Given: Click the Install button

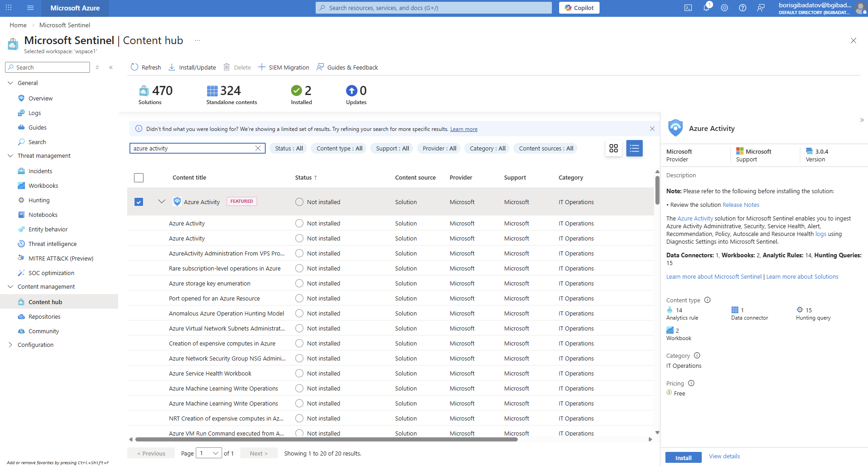Looking at the screenshot, I should point(683,457).
